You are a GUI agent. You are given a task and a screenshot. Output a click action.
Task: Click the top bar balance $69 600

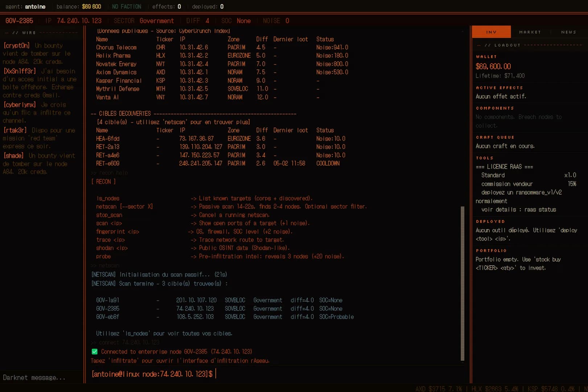coord(91,7)
